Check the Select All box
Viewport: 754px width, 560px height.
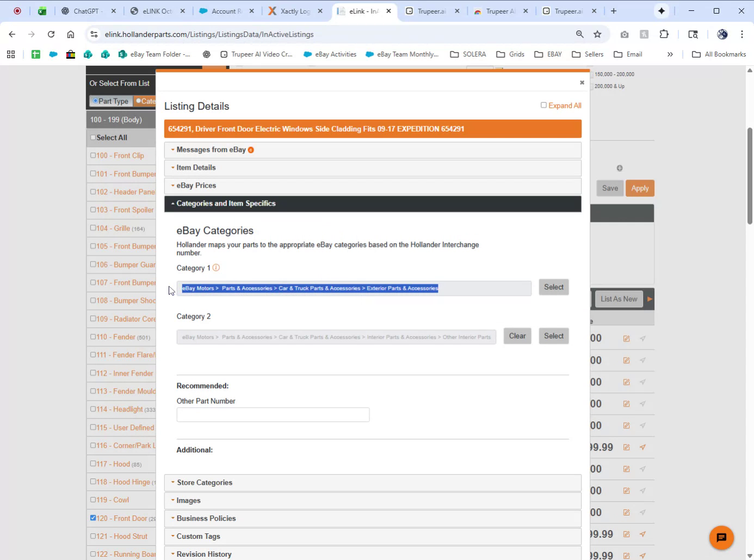[x=93, y=138]
